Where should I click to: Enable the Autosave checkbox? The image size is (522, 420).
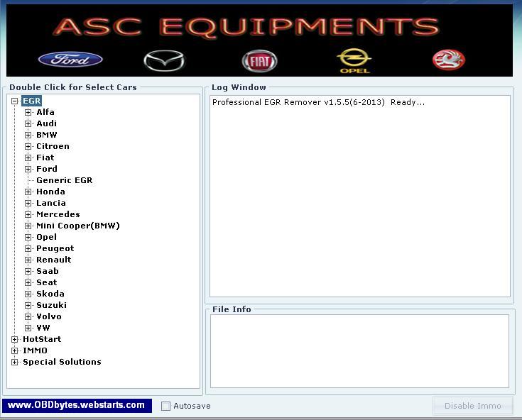click(x=166, y=406)
